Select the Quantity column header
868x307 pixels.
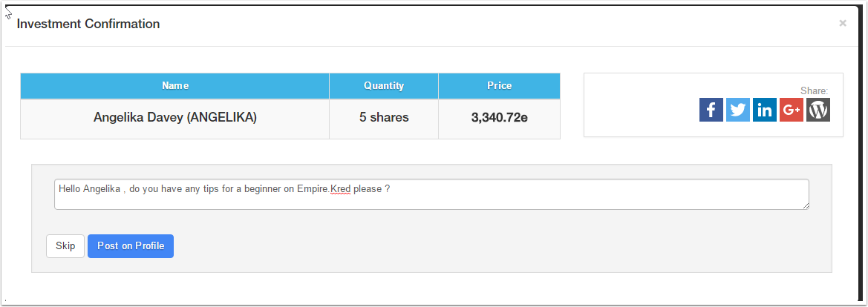click(384, 86)
